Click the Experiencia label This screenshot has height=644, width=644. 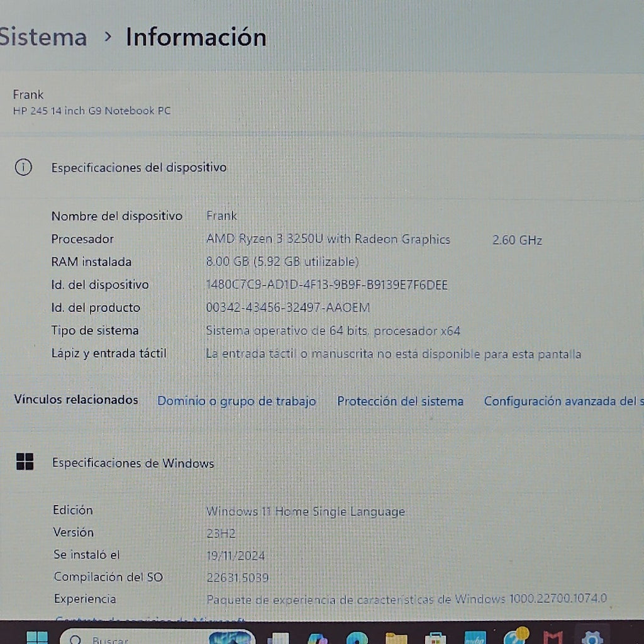tap(85, 599)
